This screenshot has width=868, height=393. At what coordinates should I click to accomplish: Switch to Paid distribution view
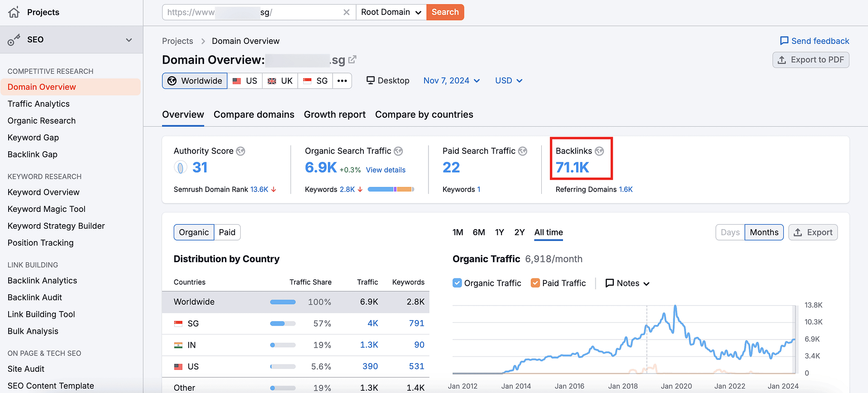pos(227,232)
